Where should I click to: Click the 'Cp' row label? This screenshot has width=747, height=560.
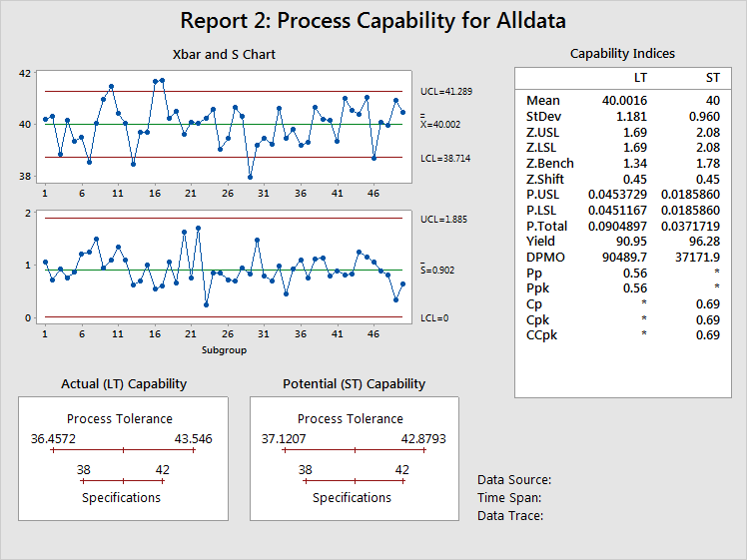click(534, 304)
